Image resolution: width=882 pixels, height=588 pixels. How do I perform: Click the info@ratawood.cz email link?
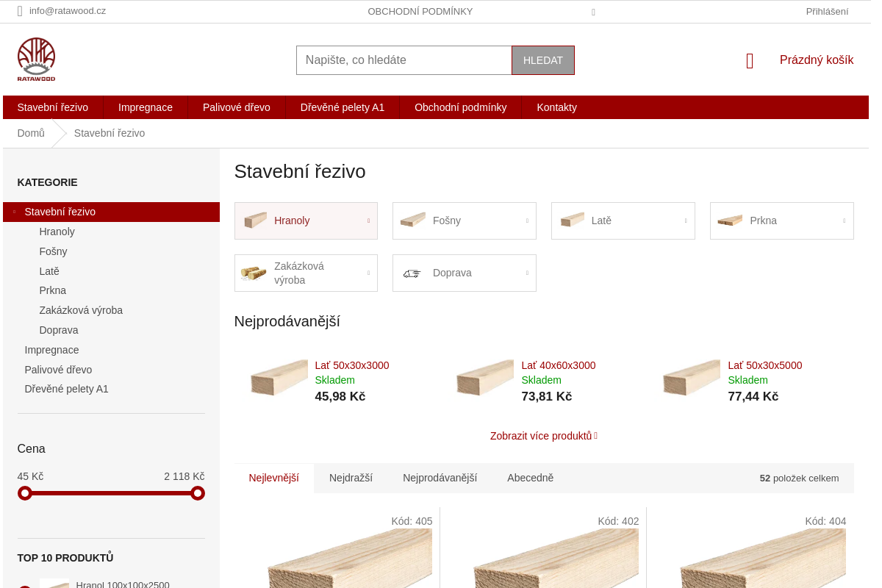coord(68,11)
